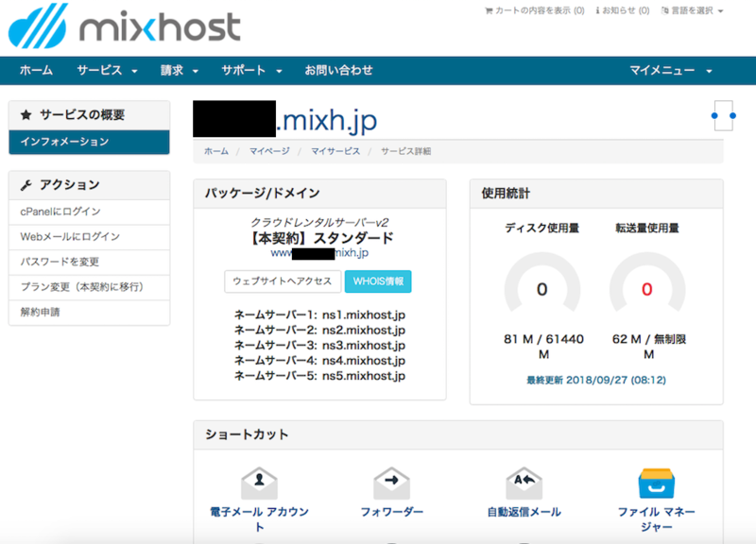756x544 pixels.
Task: Click フォワーダー label link
Action: click(x=391, y=512)
